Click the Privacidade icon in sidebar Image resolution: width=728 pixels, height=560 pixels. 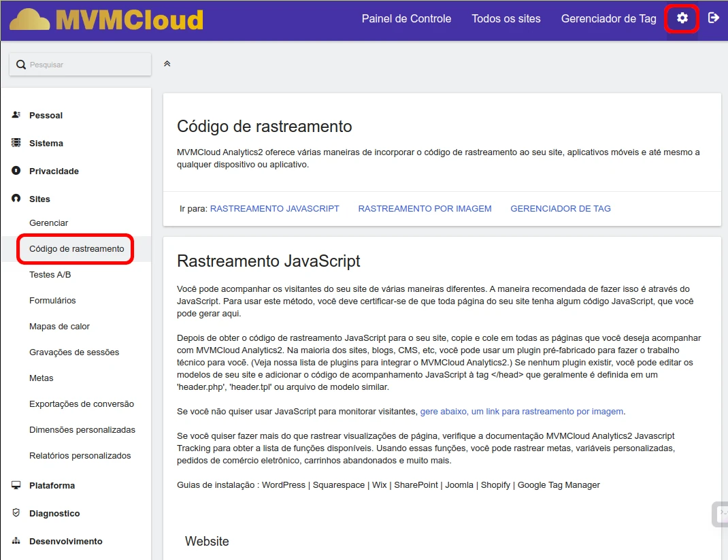[16, 171]
